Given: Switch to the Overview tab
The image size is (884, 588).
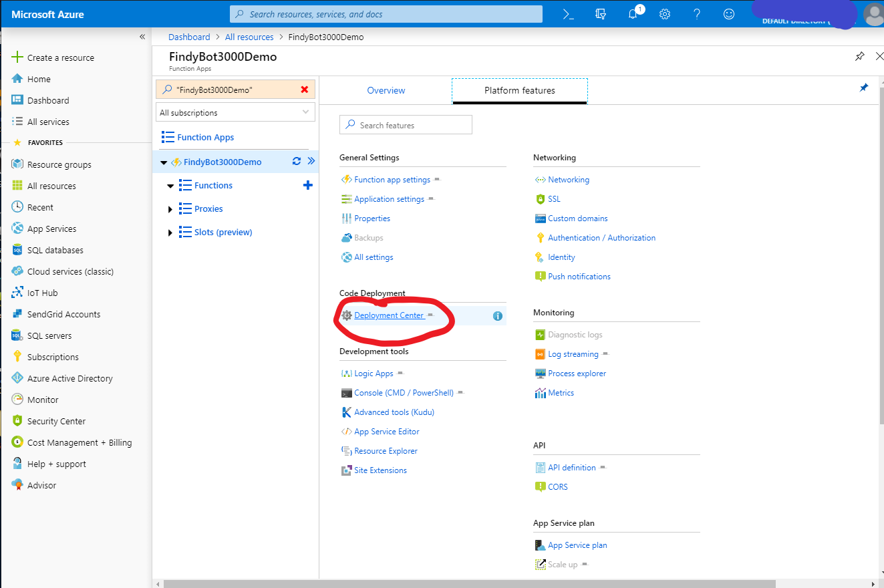Looking at the screenshot, I should 386,90.
